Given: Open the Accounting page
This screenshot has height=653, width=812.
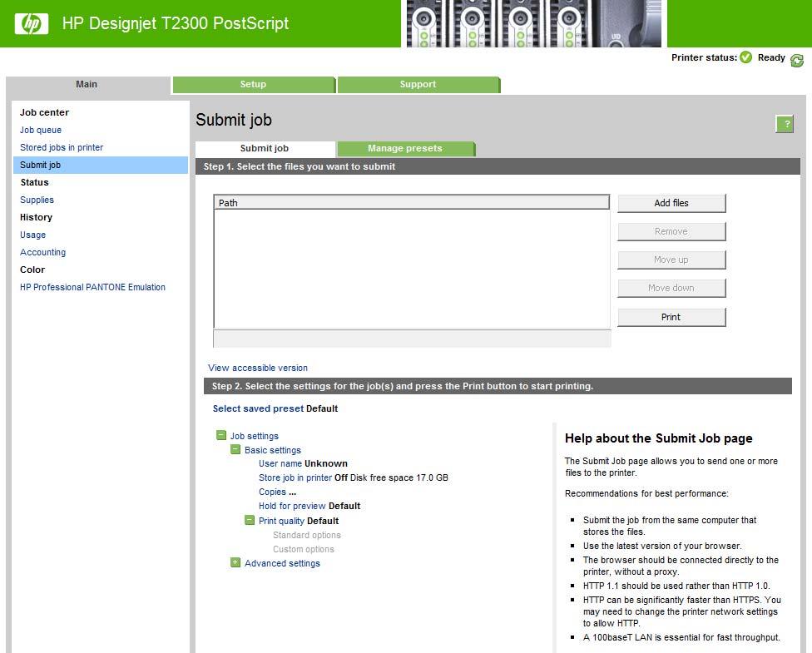Looking at the screenshot, I should pyautogui.click(x=43, y=252).
